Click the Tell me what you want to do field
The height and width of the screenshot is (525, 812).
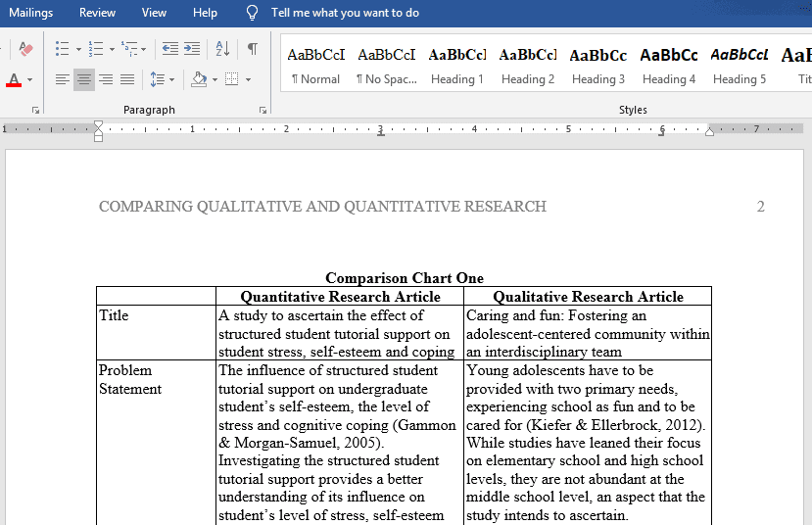pyautogui.click(x=345, y=13)
